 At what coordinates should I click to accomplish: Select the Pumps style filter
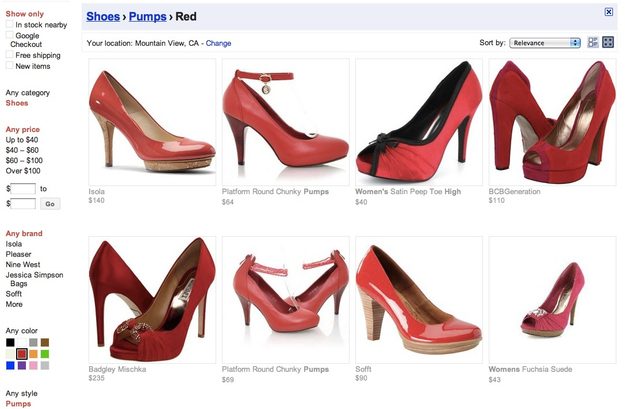click(x=18, y=404)
